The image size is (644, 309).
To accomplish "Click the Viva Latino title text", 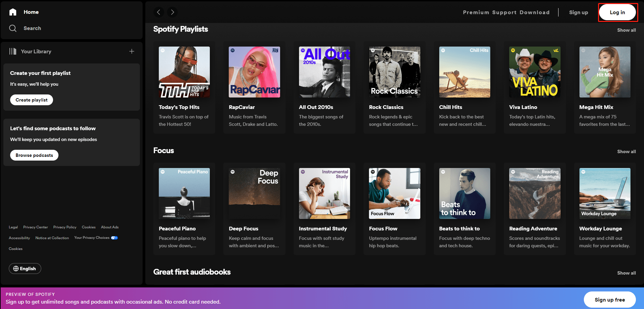I will (523, 107).
